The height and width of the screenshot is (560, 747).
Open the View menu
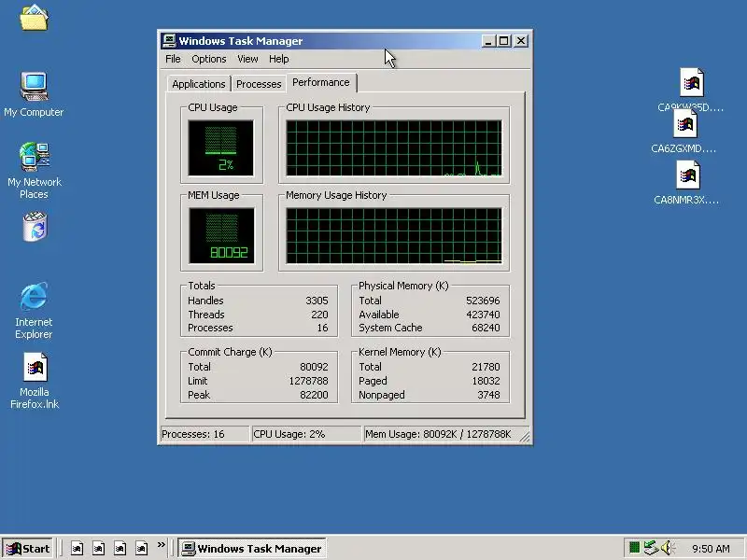point(247,59)
